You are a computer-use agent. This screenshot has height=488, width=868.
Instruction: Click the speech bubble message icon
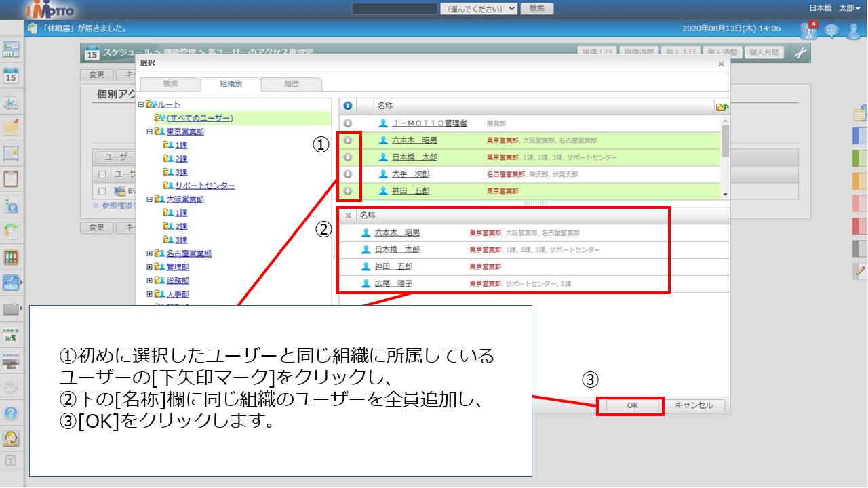pyautogui.click(x=831, y=30)
